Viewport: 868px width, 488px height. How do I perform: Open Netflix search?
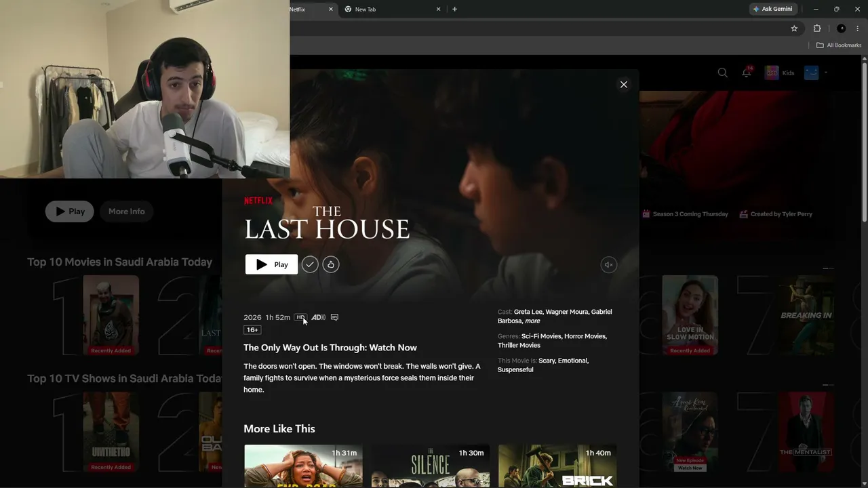(x=723, y=73)
